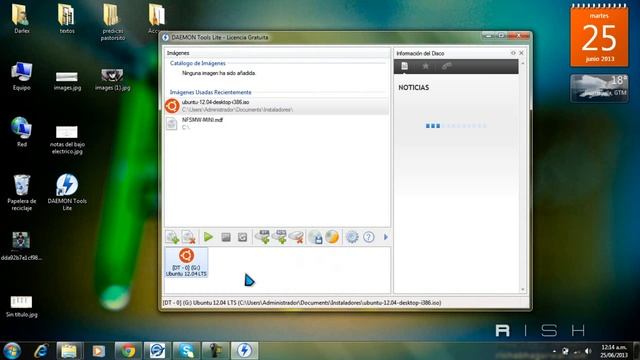This screenshot has width=640, height=360.
Task: Click the calendar gadget showing 25
Action: [599, 36]
